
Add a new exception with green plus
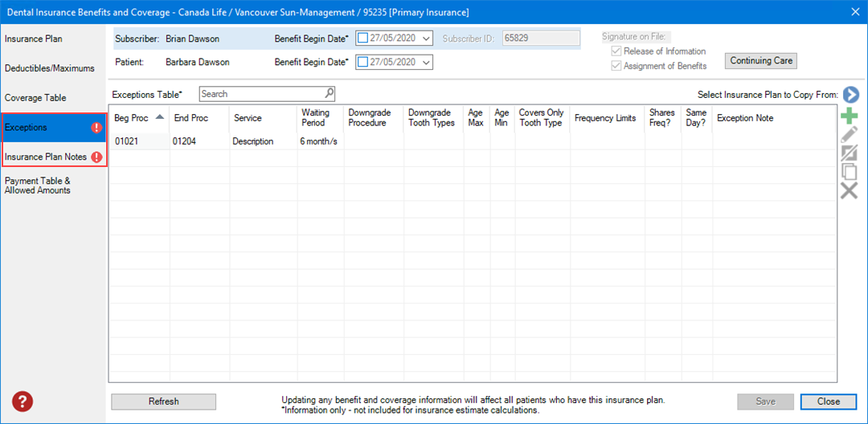(x=850, y=116)
